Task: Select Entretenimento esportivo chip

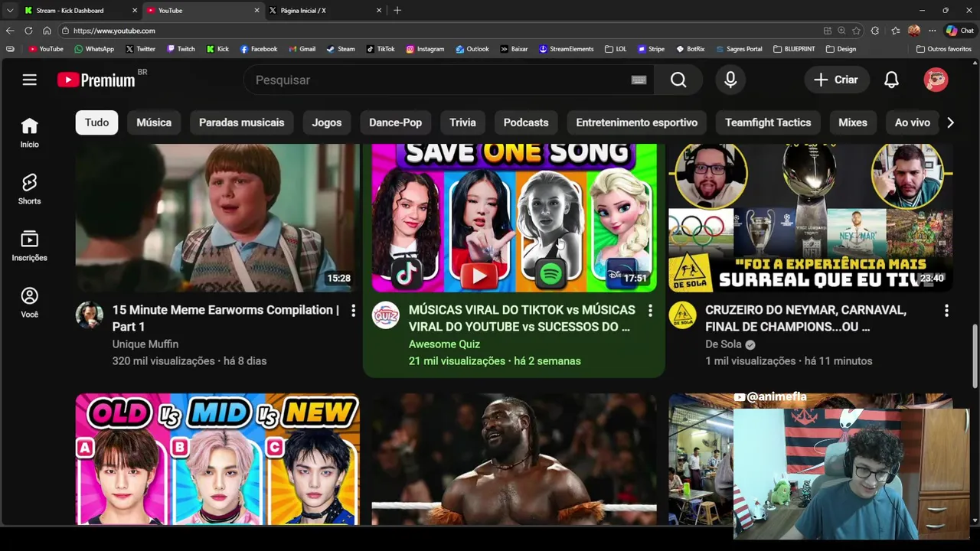Action: point(636,122)
